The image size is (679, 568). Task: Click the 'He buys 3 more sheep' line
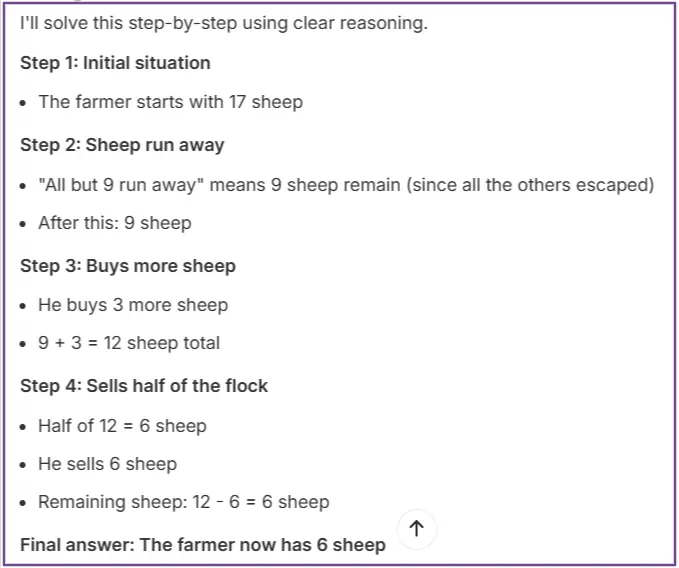tap(133, 305)
